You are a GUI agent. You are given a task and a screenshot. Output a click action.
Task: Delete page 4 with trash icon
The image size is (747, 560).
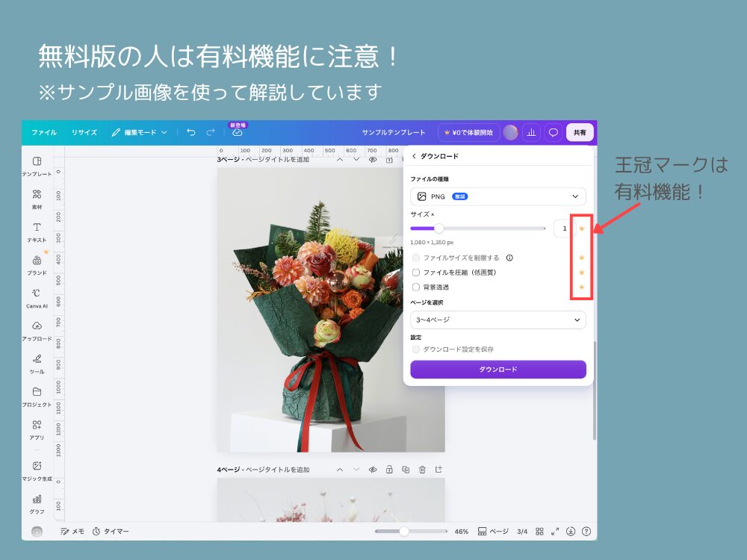coord(422,470)
